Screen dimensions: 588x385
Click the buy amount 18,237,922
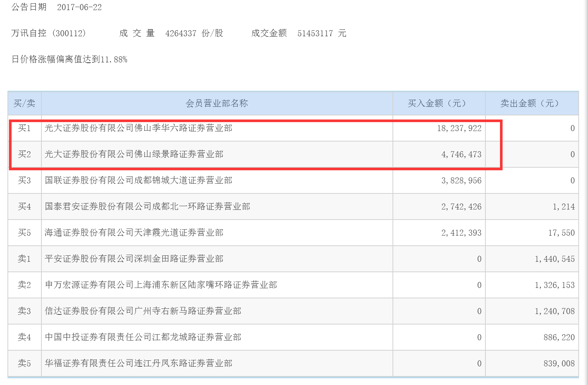click(x=459, y=128)
